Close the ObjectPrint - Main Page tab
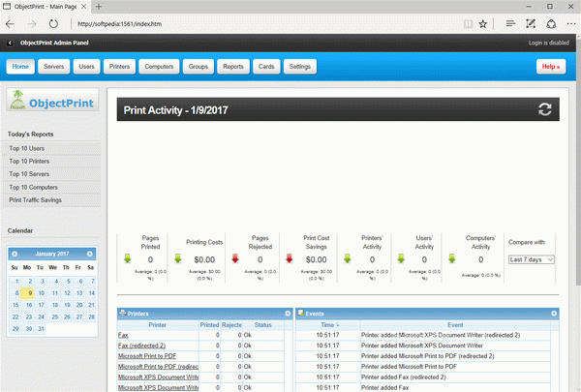The height and width of the screenshot is (392, 581). pyautogui.click(x=83, y=7)
